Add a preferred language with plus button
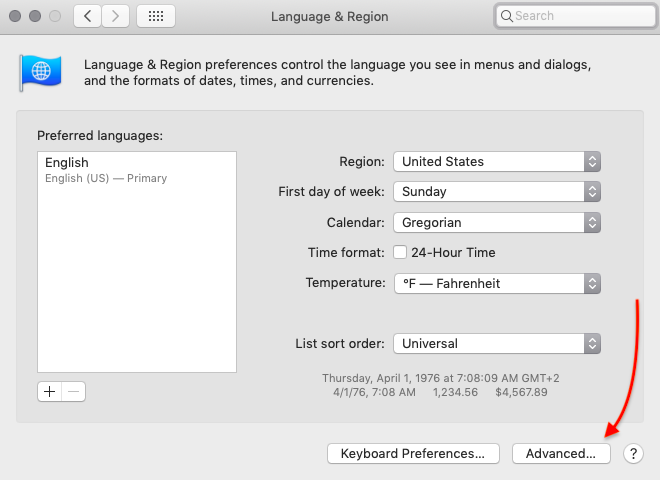660x480 pixels. click(49, 391)
